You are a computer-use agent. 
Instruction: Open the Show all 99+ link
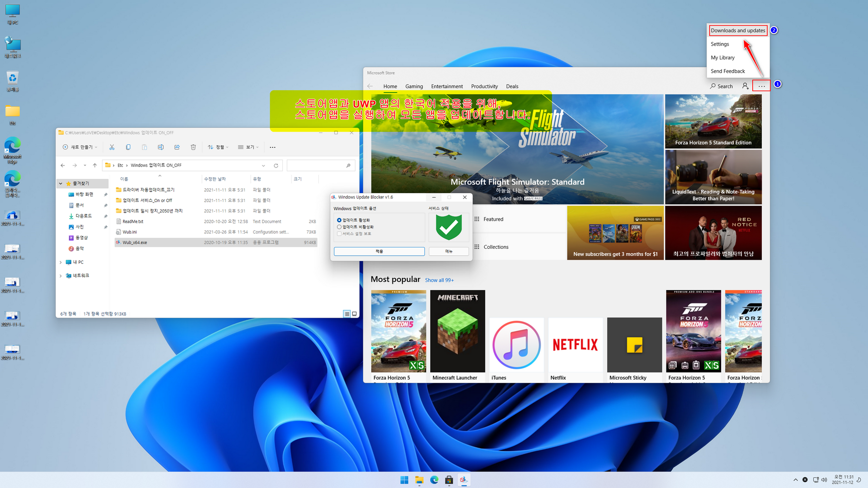pyautogui.click(x=439, y=280)
